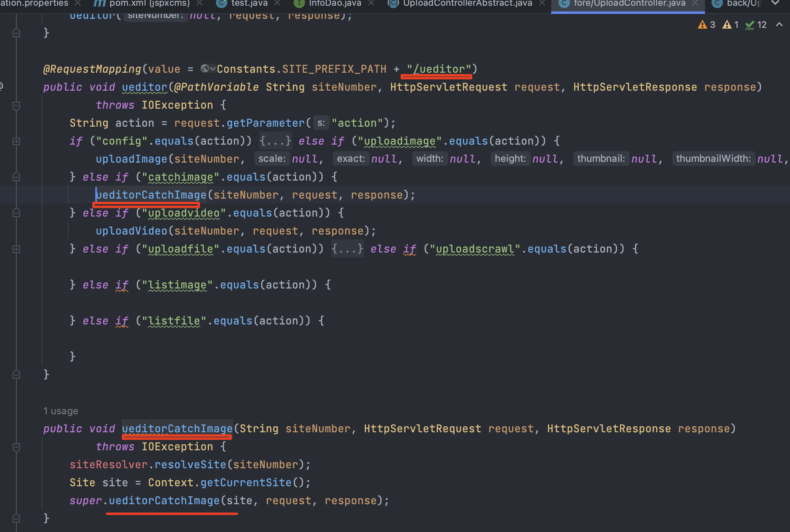Open the hidden tabs dropdown arrow

[775, 3]
